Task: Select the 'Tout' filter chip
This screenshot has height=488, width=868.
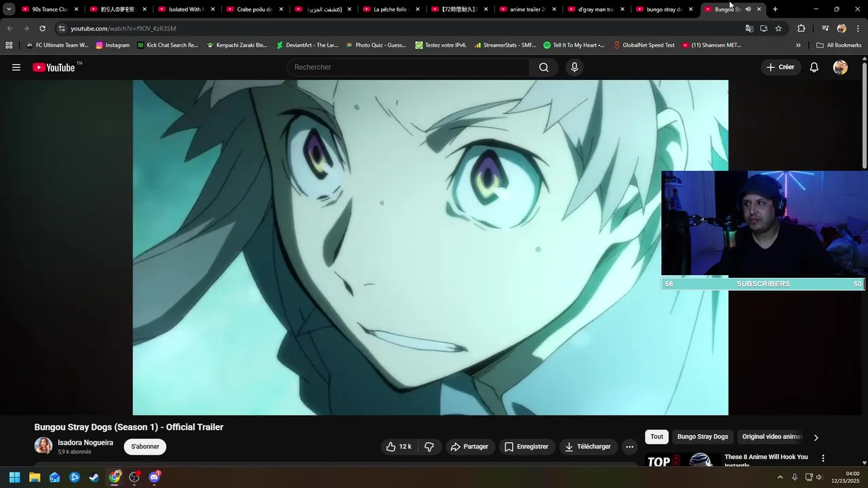Action: 656,437
